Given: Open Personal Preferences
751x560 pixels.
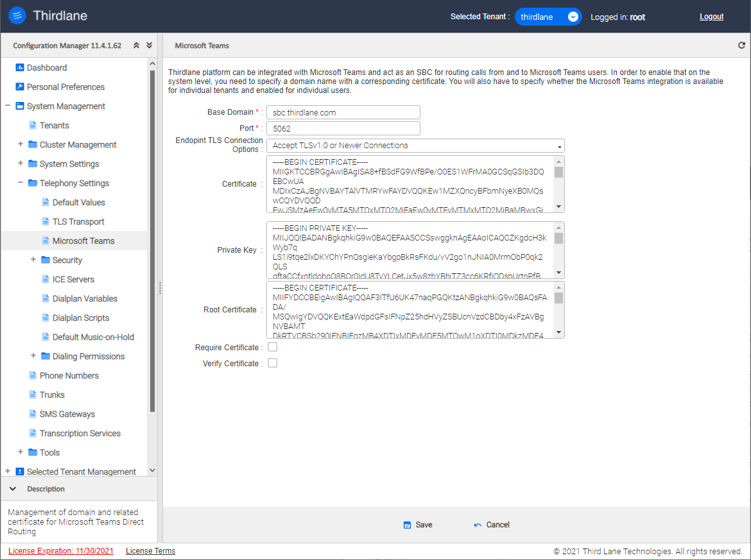Looking at the screenshot, I should (65, 87).
